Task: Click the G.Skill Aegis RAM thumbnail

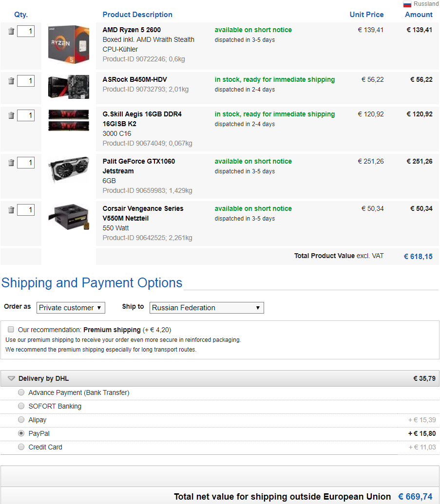Action: 69,120
